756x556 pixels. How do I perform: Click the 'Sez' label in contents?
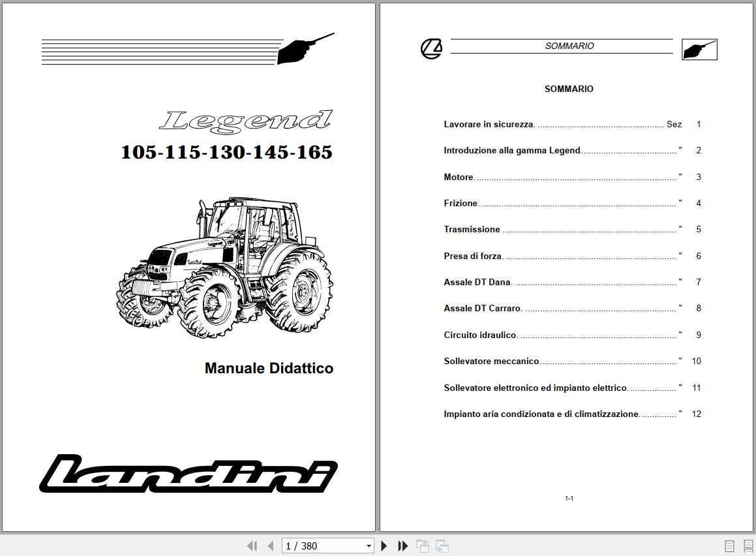(x=674, y=125)
